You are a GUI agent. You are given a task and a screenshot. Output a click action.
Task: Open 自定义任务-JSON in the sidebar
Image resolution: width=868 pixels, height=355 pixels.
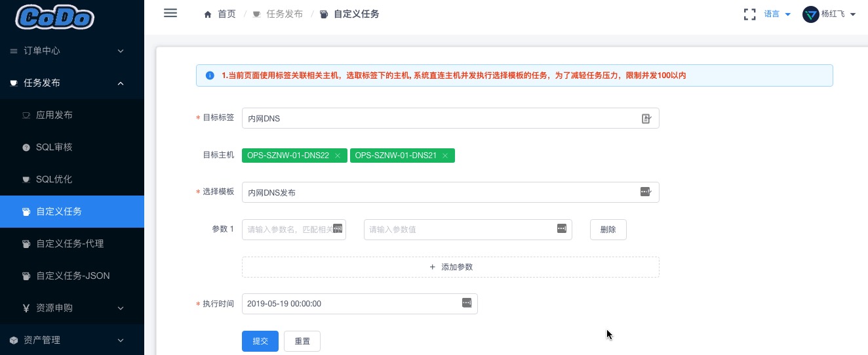click(72, 276)
